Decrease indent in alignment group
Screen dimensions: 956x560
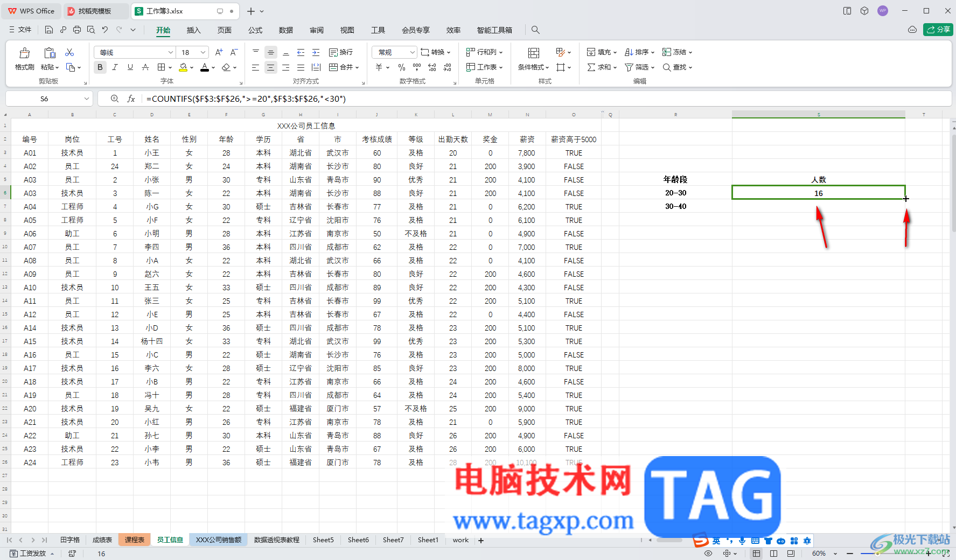click(301, 52)
